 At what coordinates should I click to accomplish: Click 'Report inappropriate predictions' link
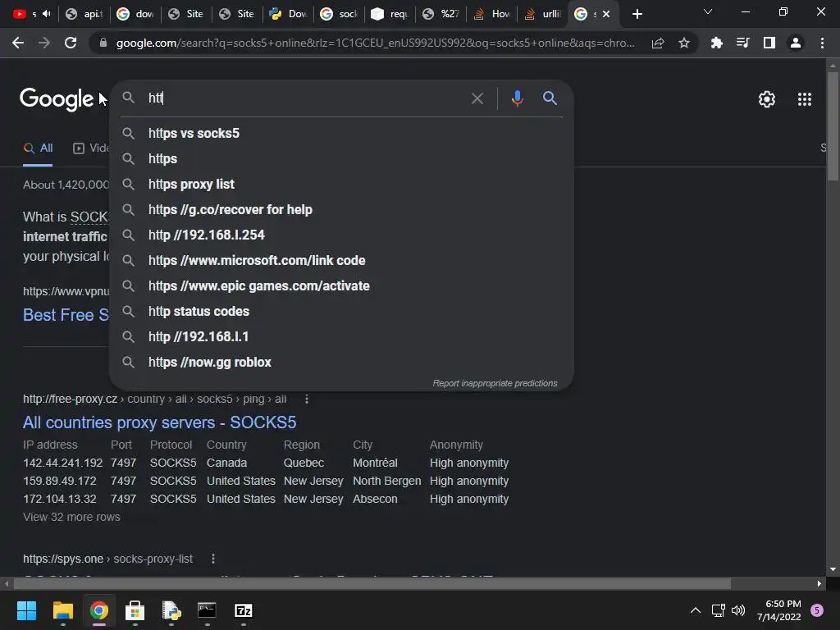click(x=495, y=384)
